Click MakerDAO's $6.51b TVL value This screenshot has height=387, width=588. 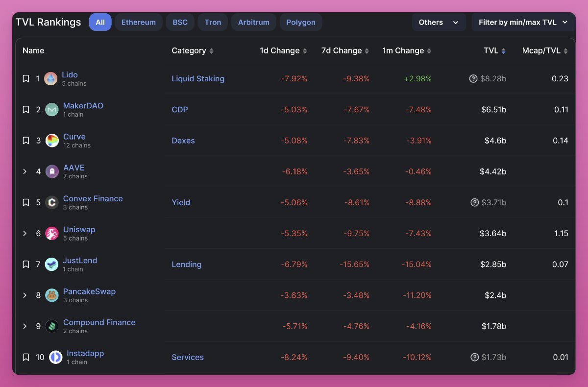[x=493, y=110]
